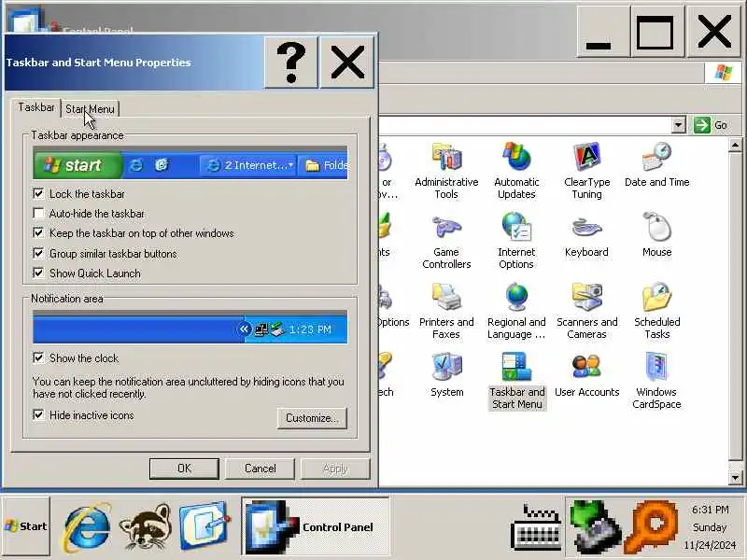Cancel the Taskbar Properties dialog
The width and height of the screenshot is (747, 560).
261,469
